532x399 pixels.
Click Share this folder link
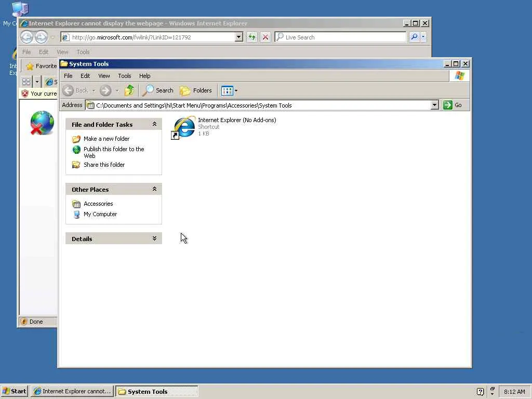[104, 165]
